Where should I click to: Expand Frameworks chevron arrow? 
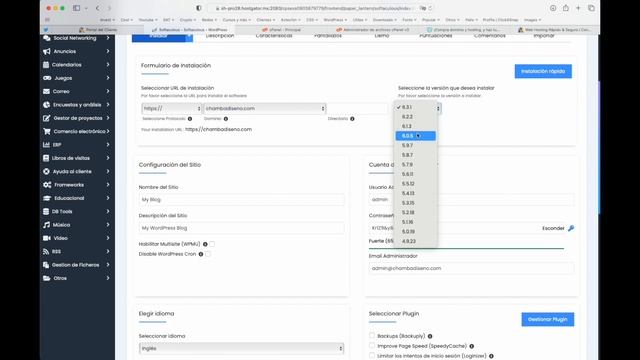[x=108, y=185]
